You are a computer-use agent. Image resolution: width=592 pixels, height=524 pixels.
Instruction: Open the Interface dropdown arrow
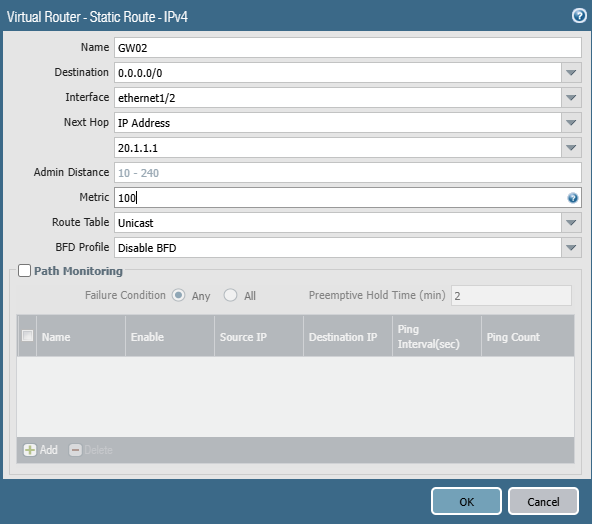571,98
